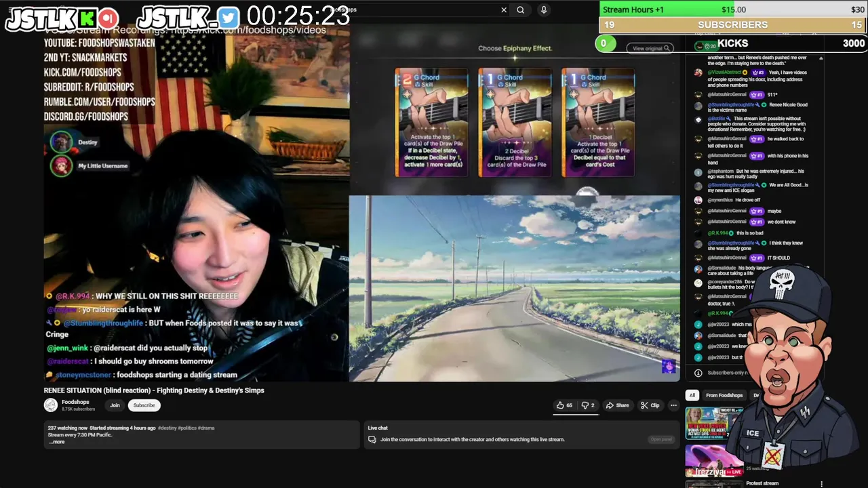868x488 pixels.
Task: Open the Foodshops channel name link
Action: 75,402
